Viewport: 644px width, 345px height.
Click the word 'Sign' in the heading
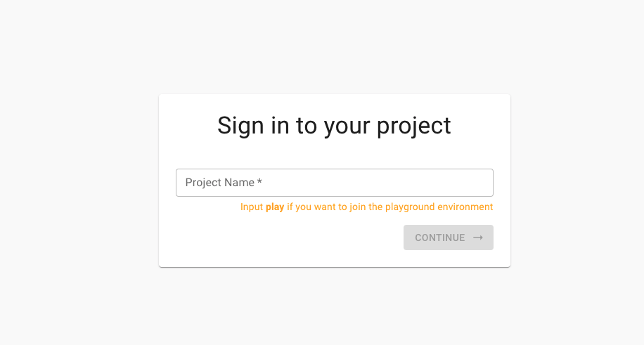point(240,126)
